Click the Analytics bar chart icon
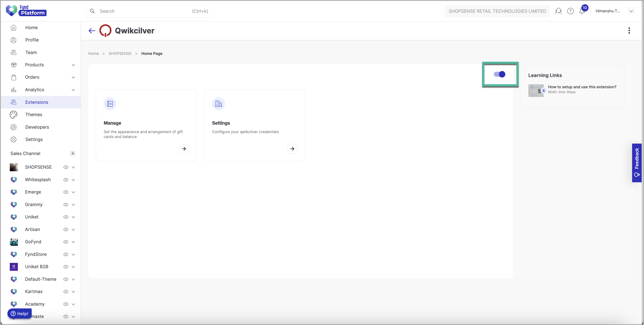 (x=14, y=90)
